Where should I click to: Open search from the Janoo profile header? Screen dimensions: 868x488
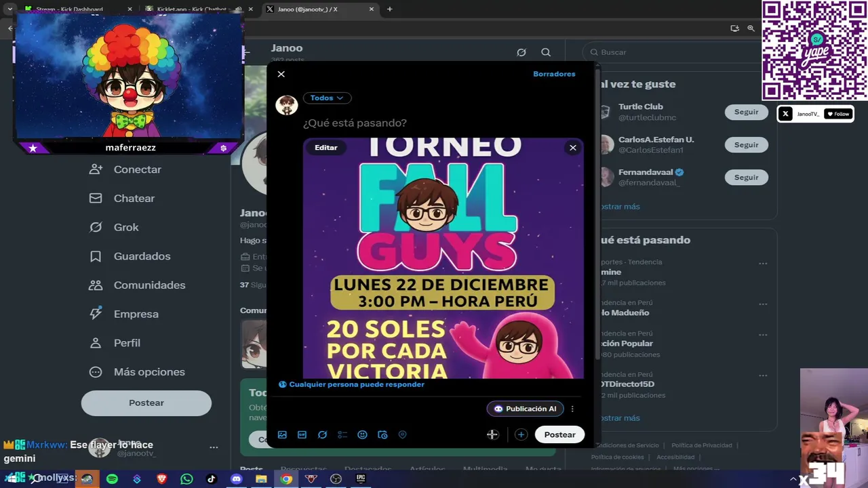tap(546, 52)
